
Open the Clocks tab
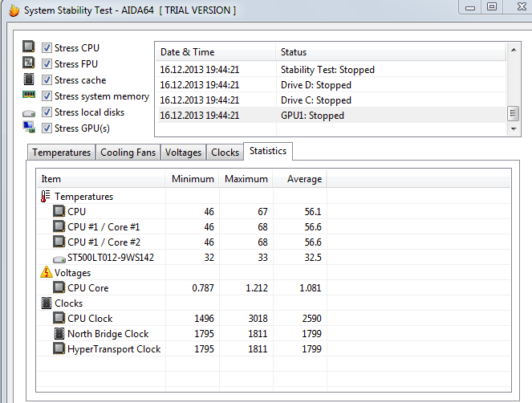225,153
